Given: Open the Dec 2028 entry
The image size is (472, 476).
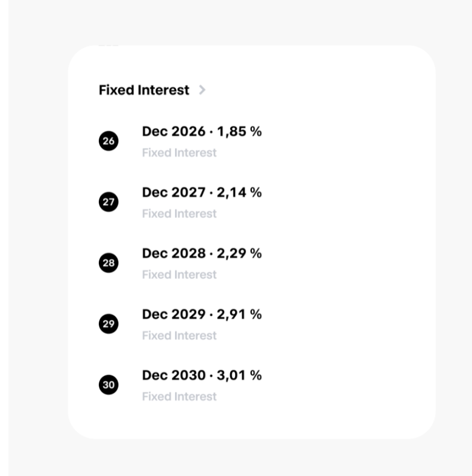Looking at the screenshot, I should [173, 253].
